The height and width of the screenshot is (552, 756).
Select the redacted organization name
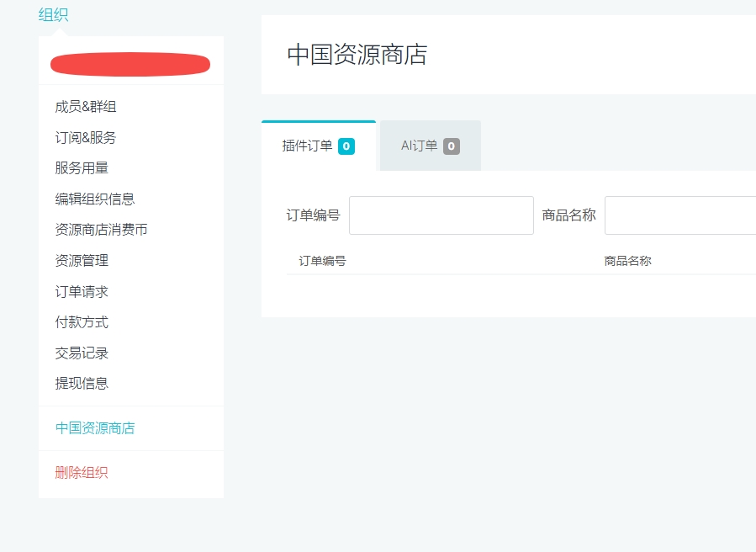[130, 64]
